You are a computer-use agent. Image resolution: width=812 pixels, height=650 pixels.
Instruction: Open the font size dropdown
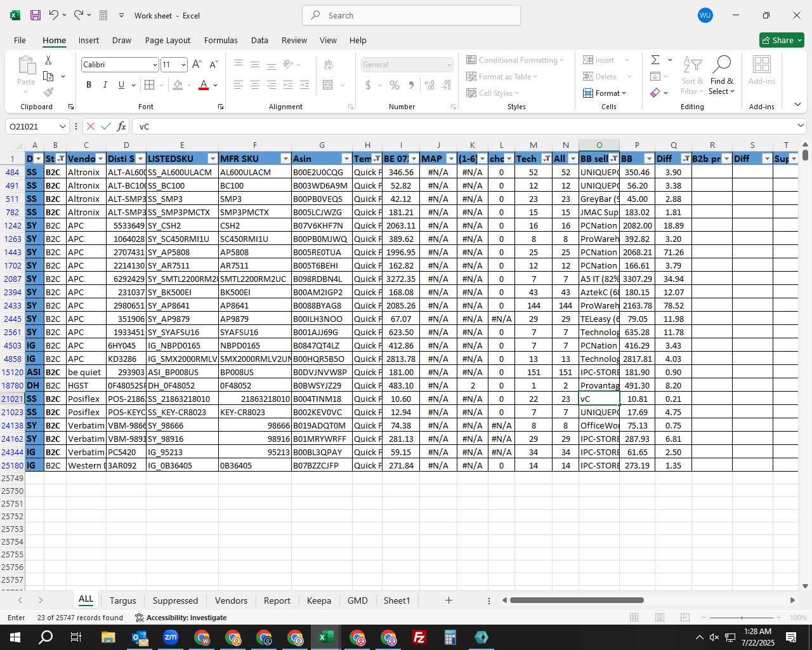[183, 65]
